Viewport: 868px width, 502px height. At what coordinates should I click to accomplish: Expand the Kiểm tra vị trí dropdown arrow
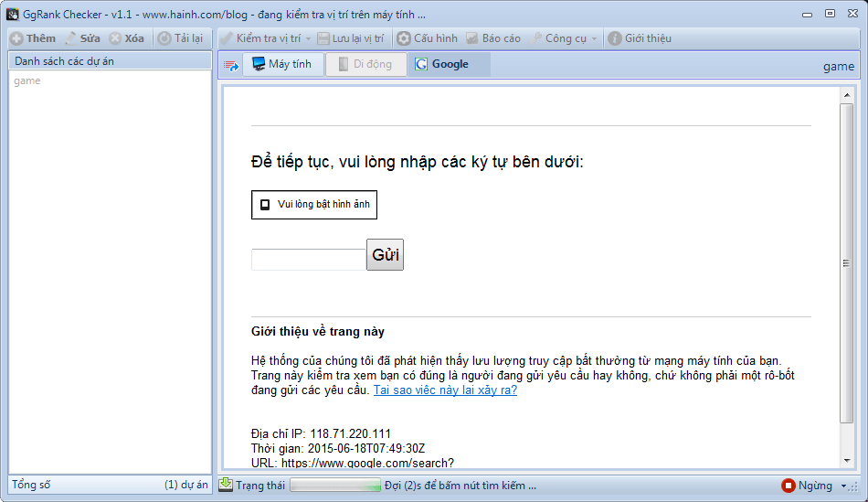308,38
